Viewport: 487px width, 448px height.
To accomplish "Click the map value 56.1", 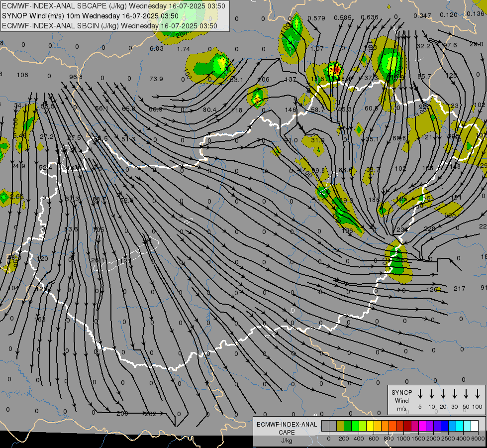I will pyautogui.click(x=101, y=108).
